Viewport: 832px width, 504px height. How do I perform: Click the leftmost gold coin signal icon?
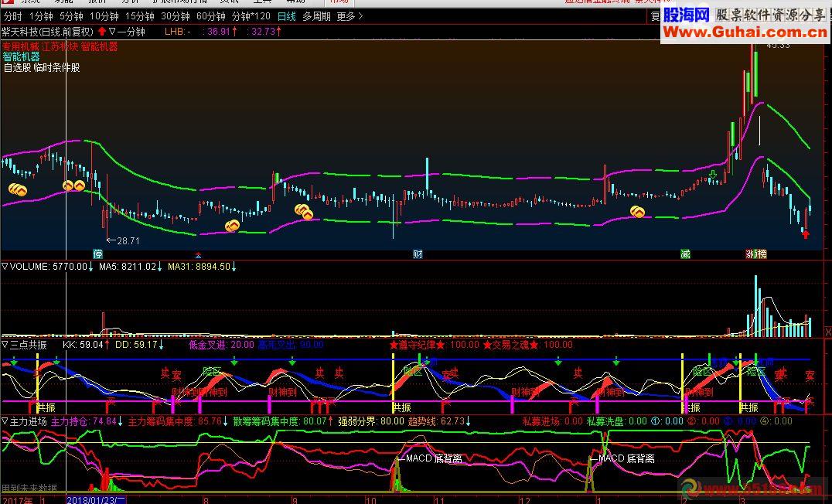tap(18, 189)
